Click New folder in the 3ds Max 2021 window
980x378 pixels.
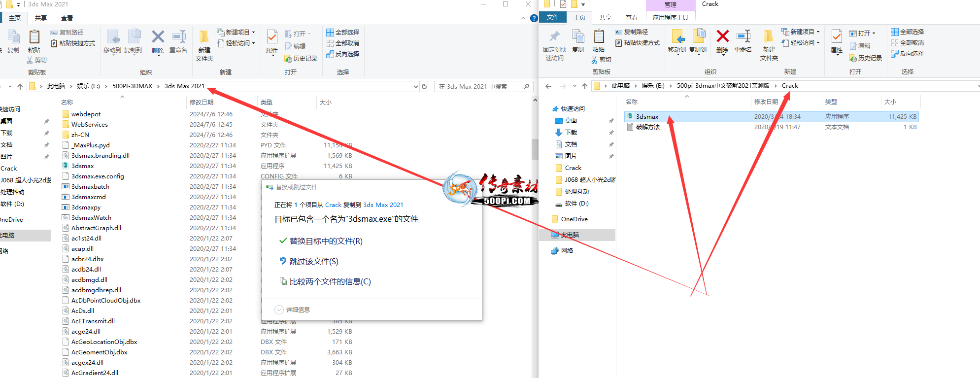point(204,45)
